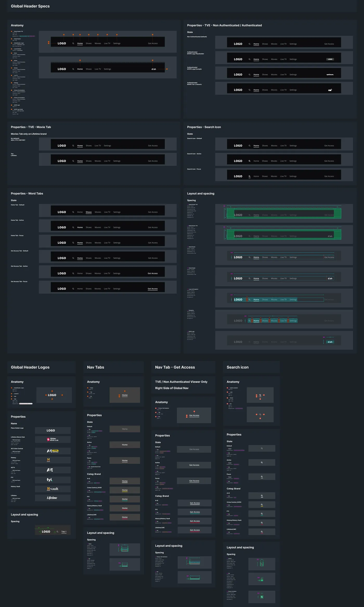Select the A&E Crime Central logo tile

click(x=53, y=451)
